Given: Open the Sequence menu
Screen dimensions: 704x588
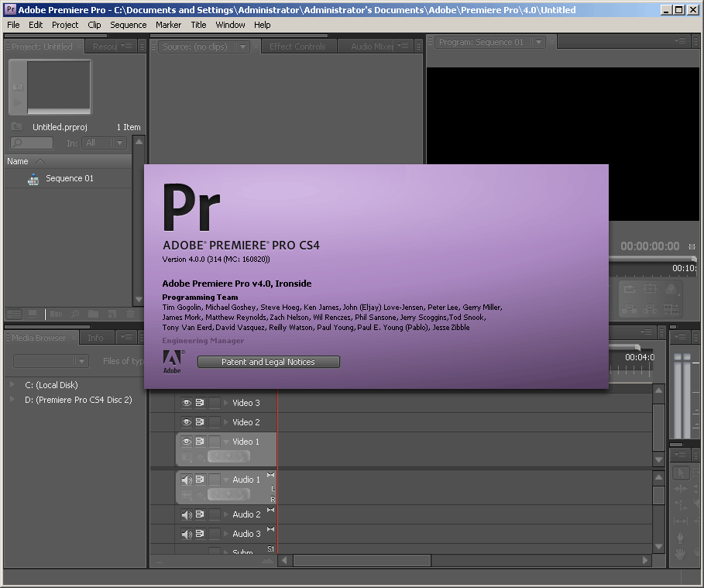Looking at the screenshot, I should point(129,25).
